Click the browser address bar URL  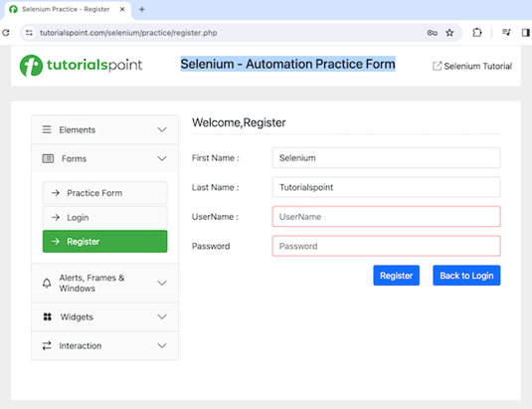[x=128, y=33]
